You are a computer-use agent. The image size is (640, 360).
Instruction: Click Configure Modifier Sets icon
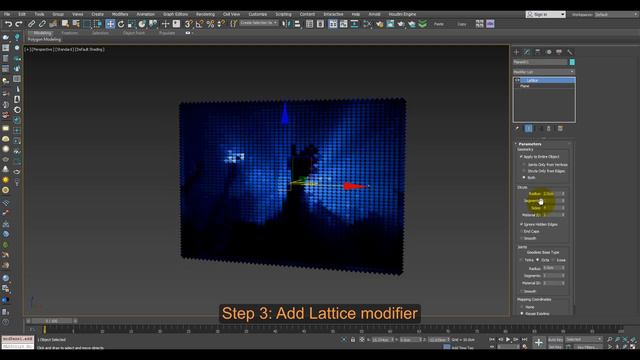(x=560, y=129)
